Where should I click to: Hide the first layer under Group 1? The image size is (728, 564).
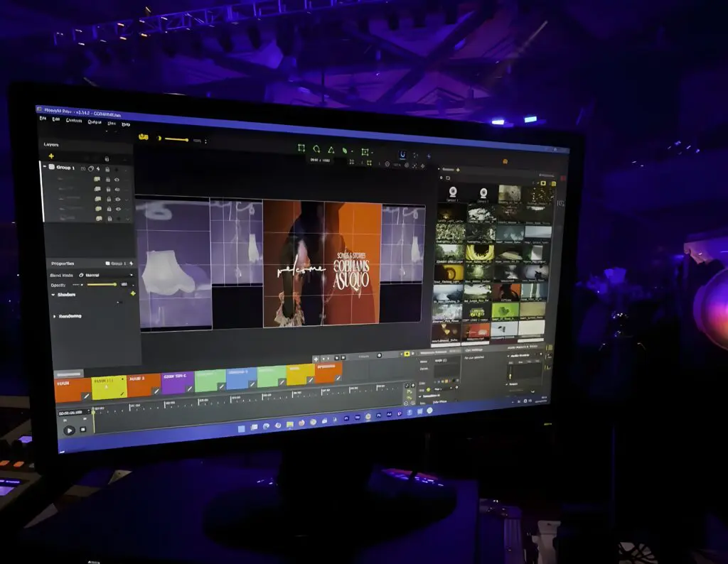(x=117, y=180)
